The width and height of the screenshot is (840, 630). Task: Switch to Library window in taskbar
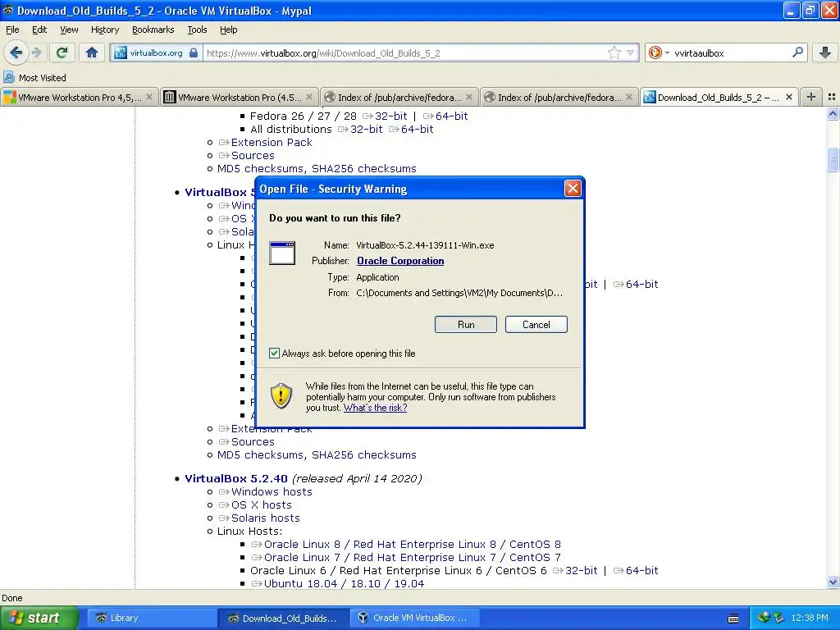pos(150,618)
